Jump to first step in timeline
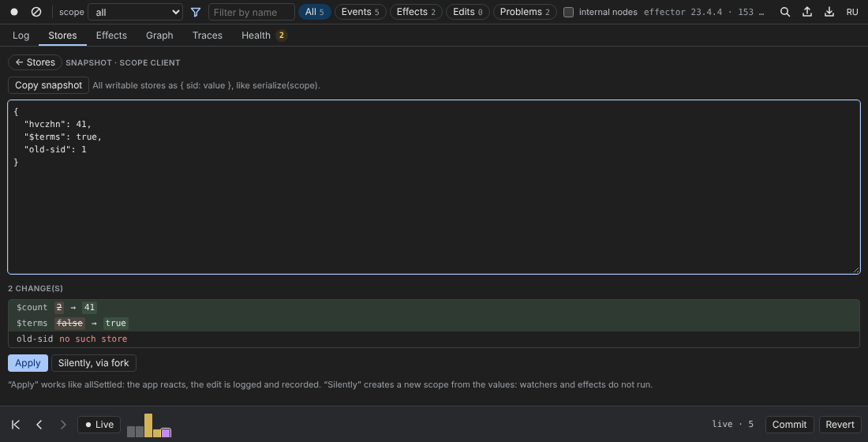 pyautogui.click(x=16, y=425)
